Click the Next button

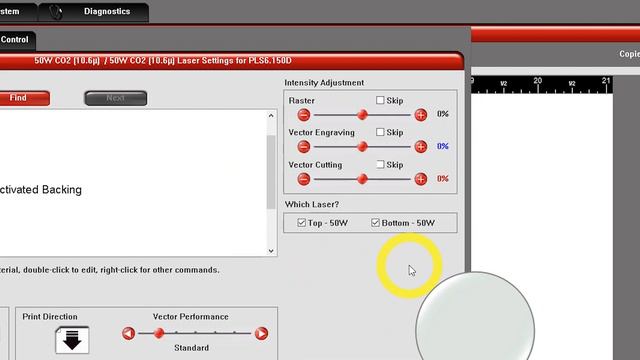tap(116, 98)
